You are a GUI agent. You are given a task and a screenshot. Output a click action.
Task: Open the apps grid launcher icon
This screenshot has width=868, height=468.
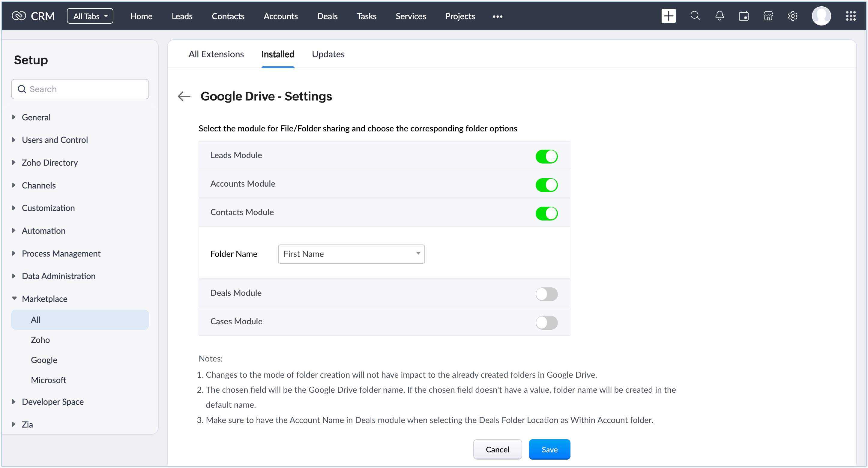pyautogui.click(x=851, y=16)
